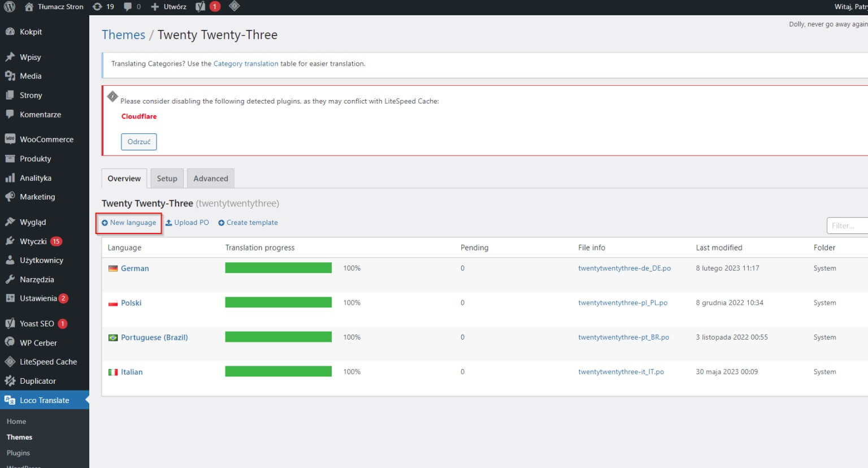
Task: Click the plus icon beside Utwórz
Action: [155, 7]
